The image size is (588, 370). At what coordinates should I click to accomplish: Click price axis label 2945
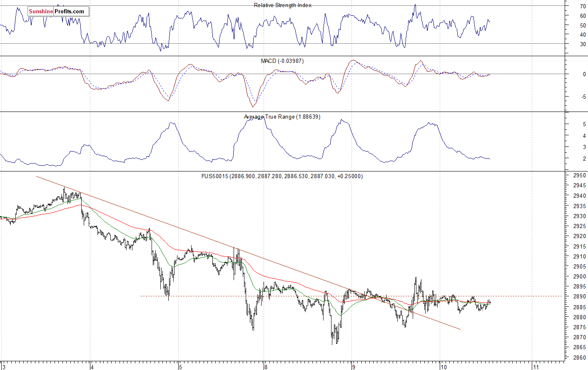580,186
